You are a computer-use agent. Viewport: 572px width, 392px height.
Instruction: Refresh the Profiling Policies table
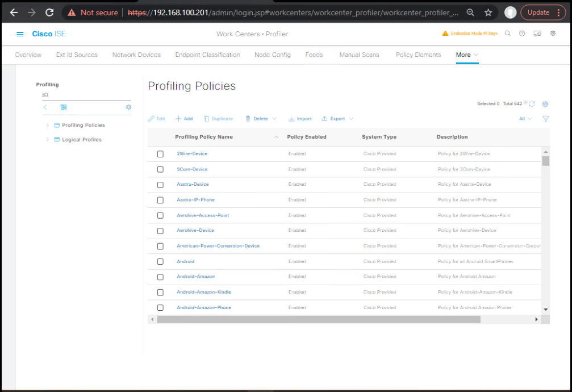532,104
